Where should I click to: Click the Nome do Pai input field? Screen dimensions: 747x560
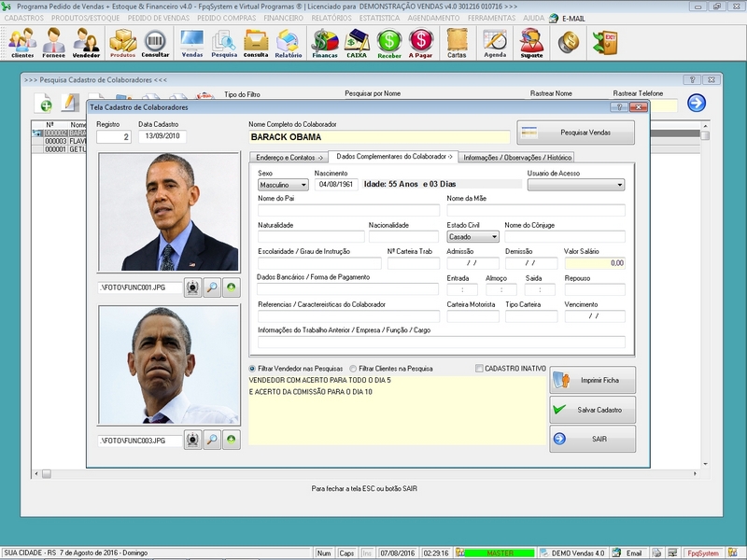(348, 211)
